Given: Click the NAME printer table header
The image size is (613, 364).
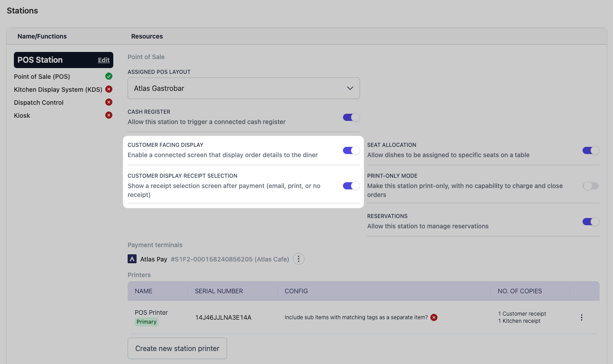Looking at the screenshot, I should click(x=144, y=291).
